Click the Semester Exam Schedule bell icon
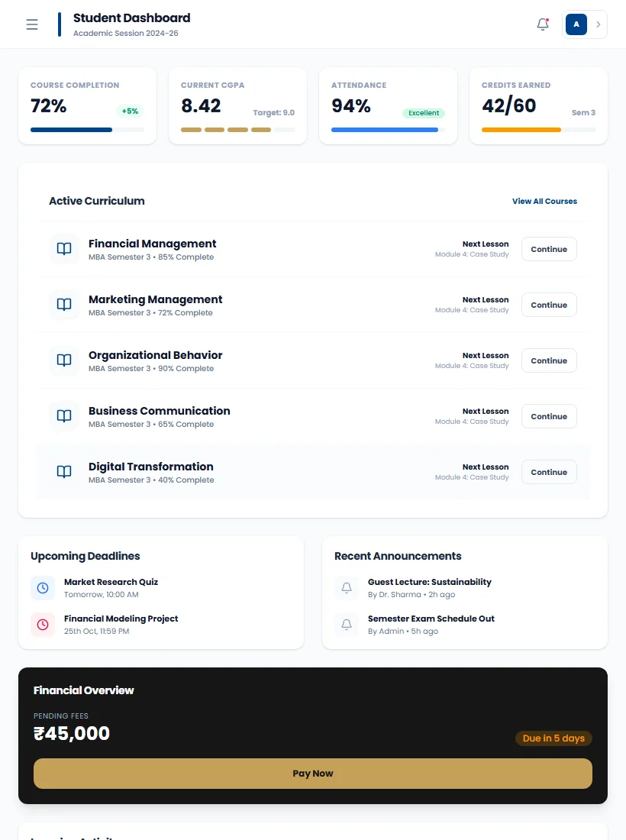Image resolution: width=626 pixels, height=840 pixels. [347, 624]
